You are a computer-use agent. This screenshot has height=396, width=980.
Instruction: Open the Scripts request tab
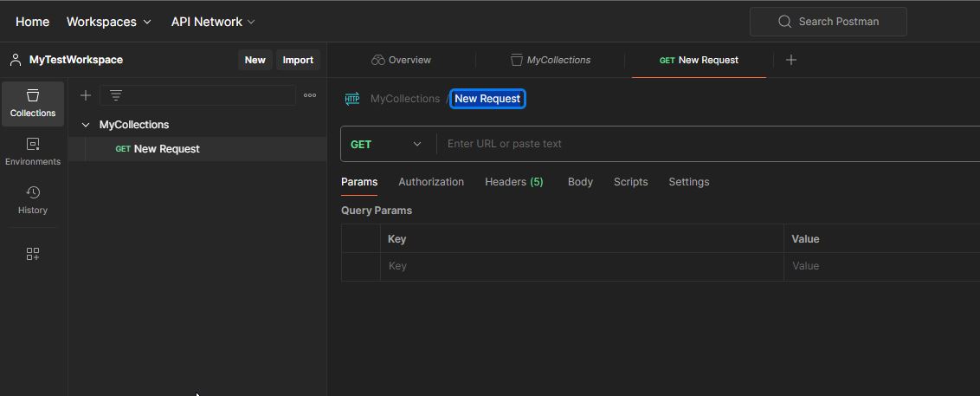(x=630, y=182)
